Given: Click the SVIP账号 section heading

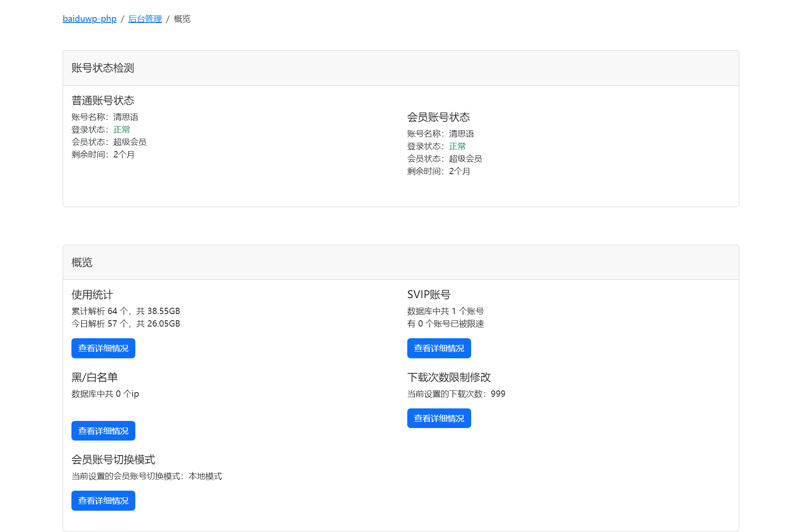Looking at the screenshot, I should coord(429,295).
